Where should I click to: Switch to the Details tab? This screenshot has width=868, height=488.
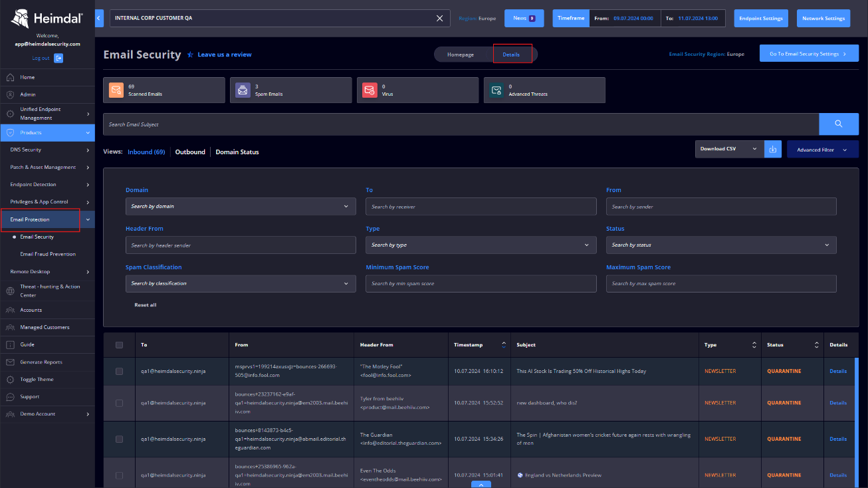[x=511, y=55]
